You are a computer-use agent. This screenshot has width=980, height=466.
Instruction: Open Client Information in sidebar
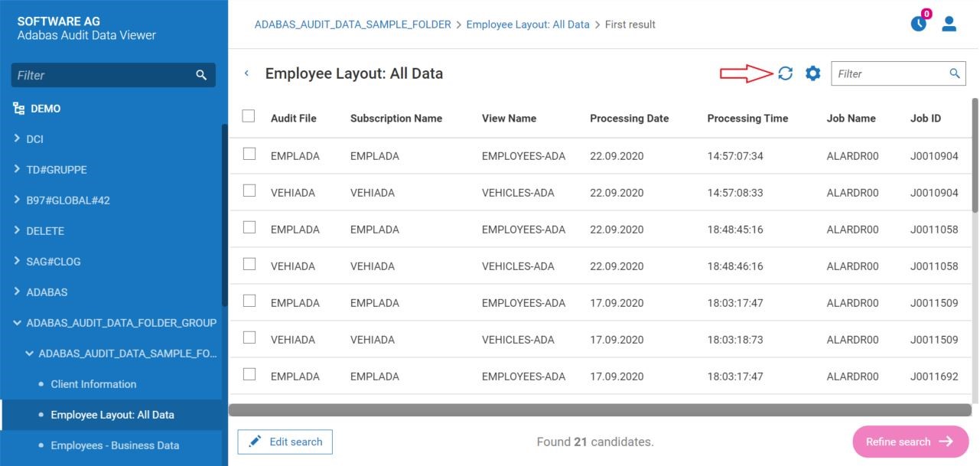click(x=93, y=384)
